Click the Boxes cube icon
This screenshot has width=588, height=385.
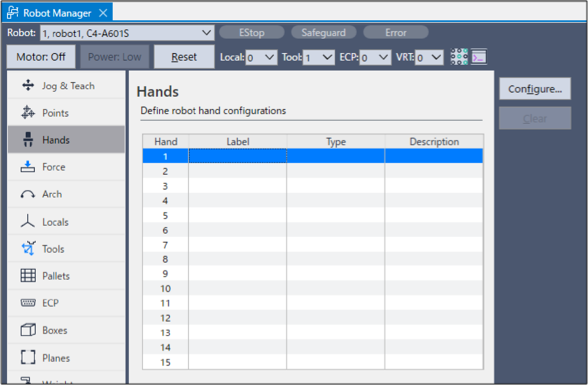click(x=28, y=330)
